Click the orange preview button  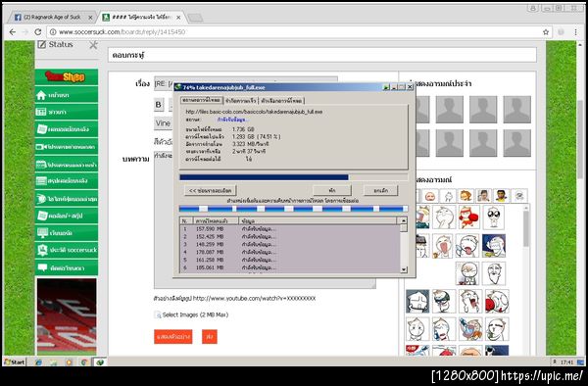point(172,337)
